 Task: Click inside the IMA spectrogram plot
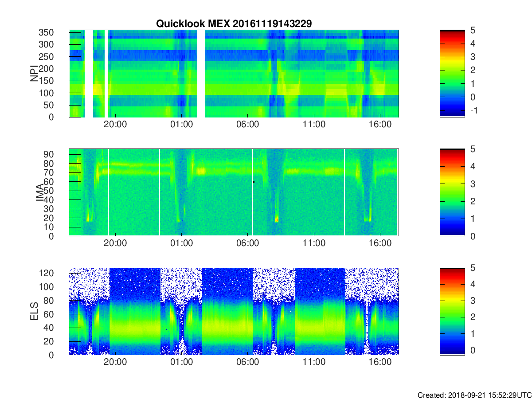[x=234, y=192]
